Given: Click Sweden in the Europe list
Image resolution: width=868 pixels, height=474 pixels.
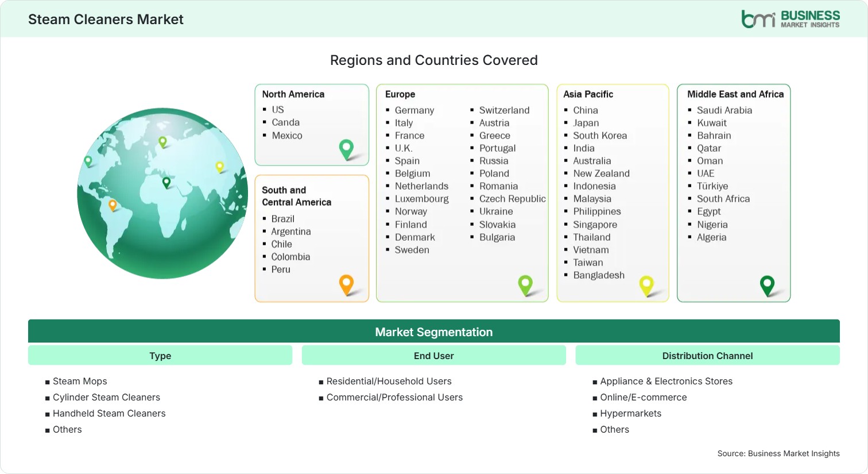Looking at the screenshot, I should coord(412,250).
